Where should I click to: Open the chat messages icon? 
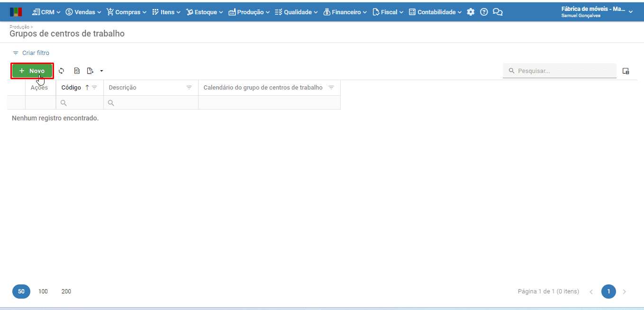[x=498, y=12]
